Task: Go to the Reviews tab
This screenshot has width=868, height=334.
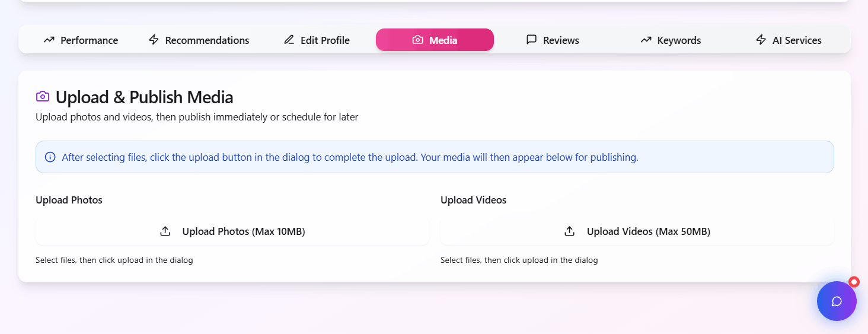Action: pos(553,40)
